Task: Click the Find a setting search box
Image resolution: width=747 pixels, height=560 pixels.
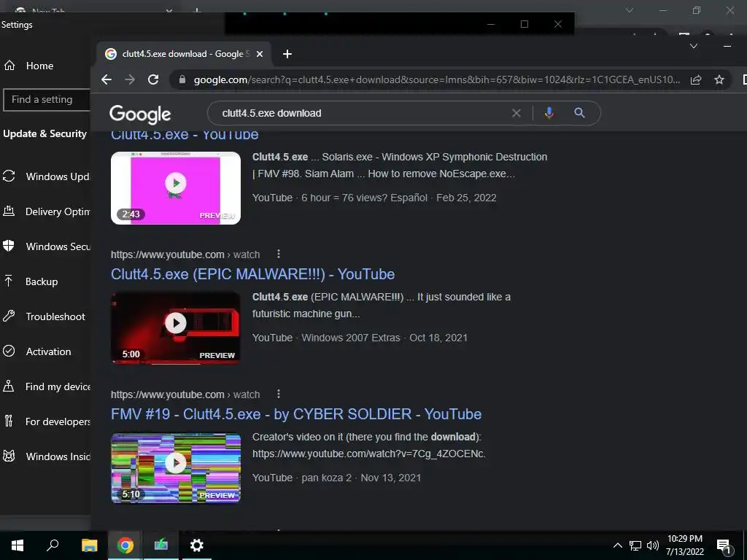Action: (x=47, y=99)
